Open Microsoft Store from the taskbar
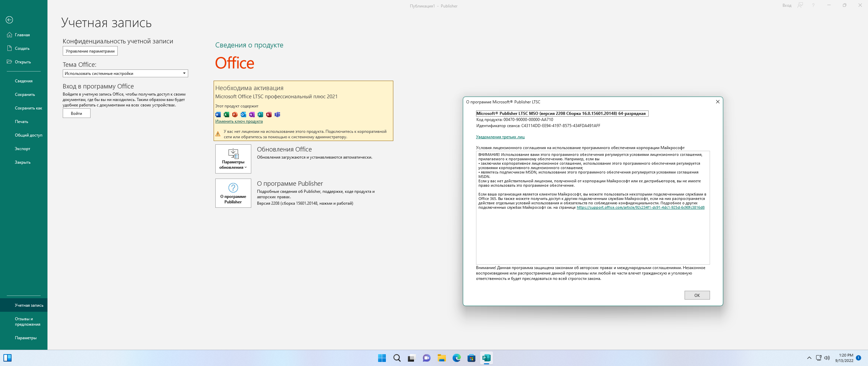Screen dimensions: 868x366 pos(472,358)
